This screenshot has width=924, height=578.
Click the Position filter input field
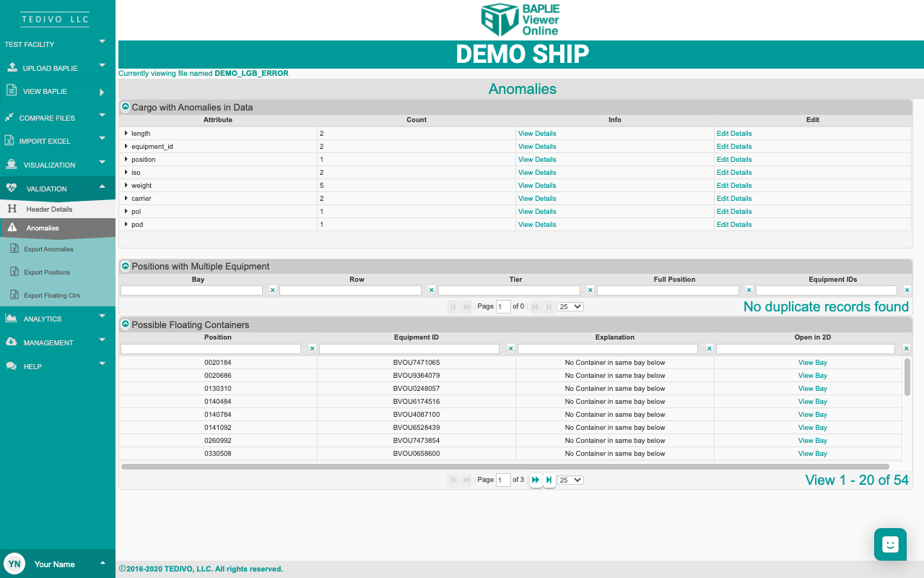pyautogui.click(x=211, y=349)
